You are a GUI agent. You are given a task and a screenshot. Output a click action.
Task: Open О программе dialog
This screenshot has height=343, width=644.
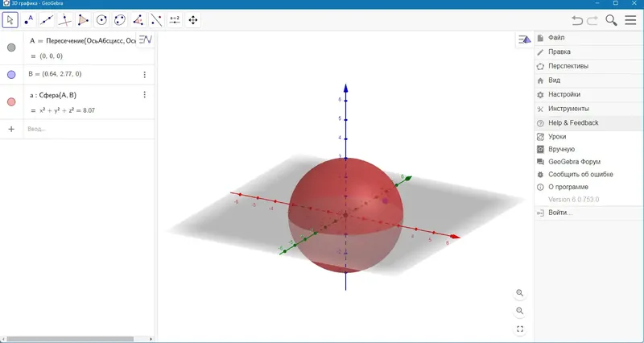(588, 187)
